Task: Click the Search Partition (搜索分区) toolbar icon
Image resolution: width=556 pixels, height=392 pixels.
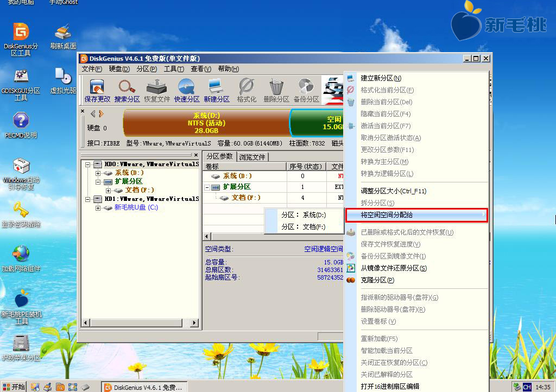Action: pyautogui.click(x=127, y=91)
